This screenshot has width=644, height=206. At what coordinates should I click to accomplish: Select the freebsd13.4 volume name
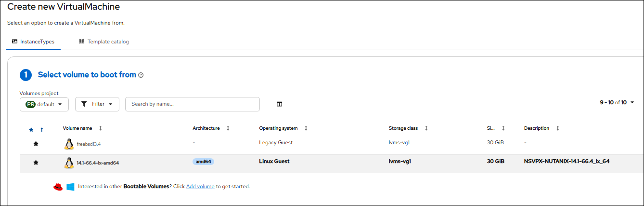pos(89,144)
